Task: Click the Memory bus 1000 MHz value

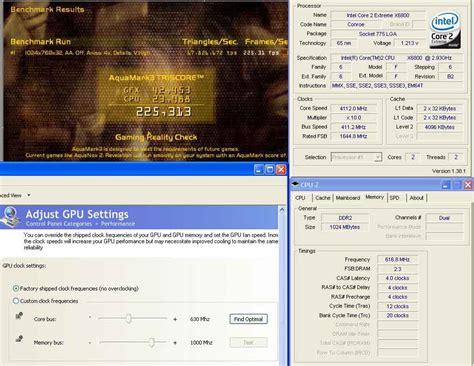Action: point(201,343)
